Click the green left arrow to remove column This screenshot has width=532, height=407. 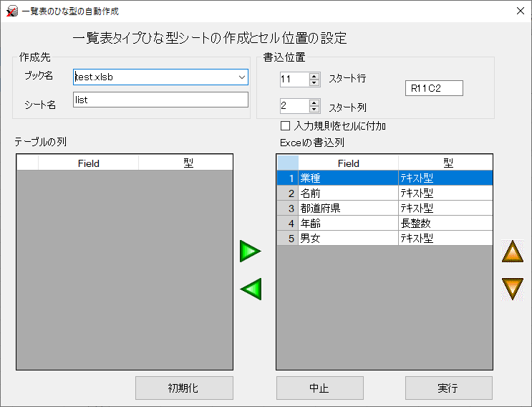click(x=251, y=289)
